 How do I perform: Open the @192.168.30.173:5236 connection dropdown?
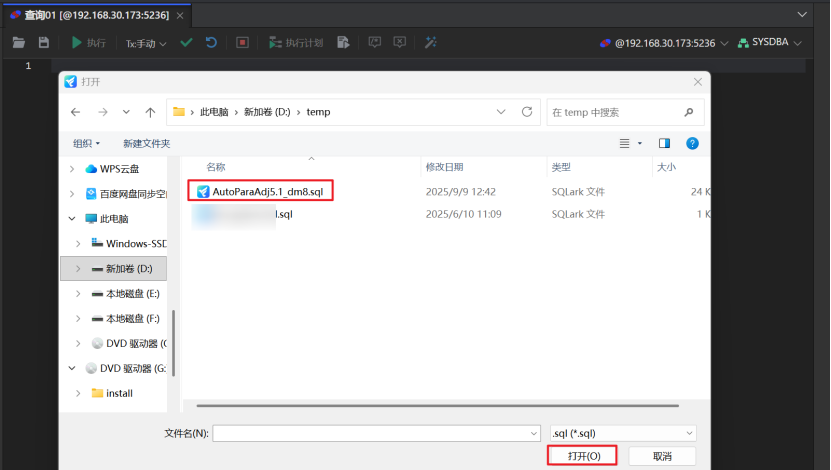[664, 43]
